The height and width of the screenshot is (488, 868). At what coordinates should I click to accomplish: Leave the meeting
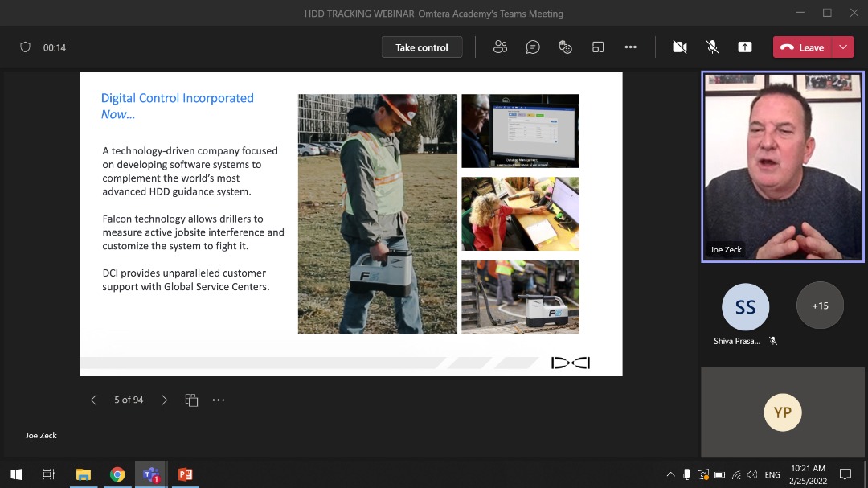coord(803,47)
